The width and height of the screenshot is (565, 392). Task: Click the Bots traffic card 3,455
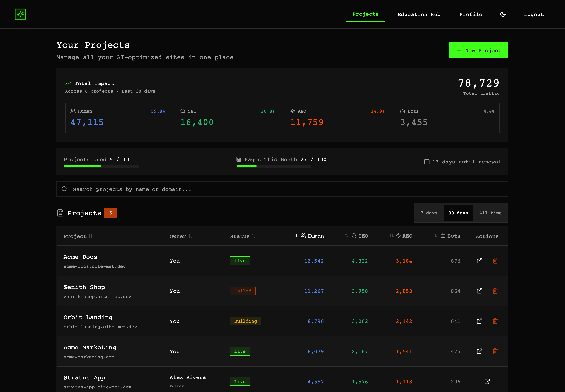coord(447,118)
